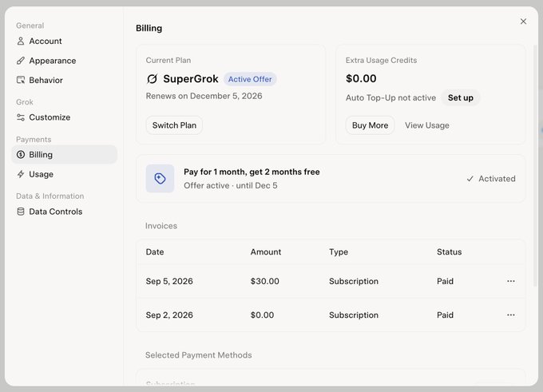The image size is (543, 392).
Task: Click the Sep 2, 2026 date cell
Action: click(169, 315)
